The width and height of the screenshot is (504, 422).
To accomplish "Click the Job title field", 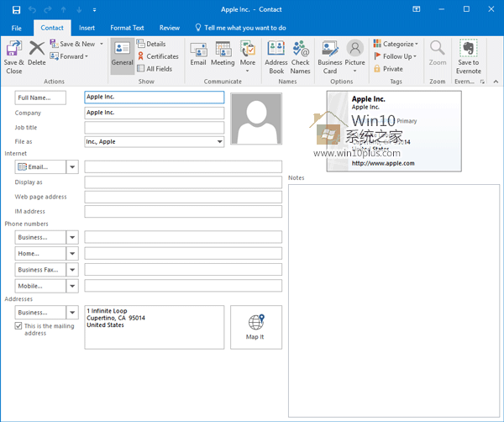I will [x=155, y=128].
